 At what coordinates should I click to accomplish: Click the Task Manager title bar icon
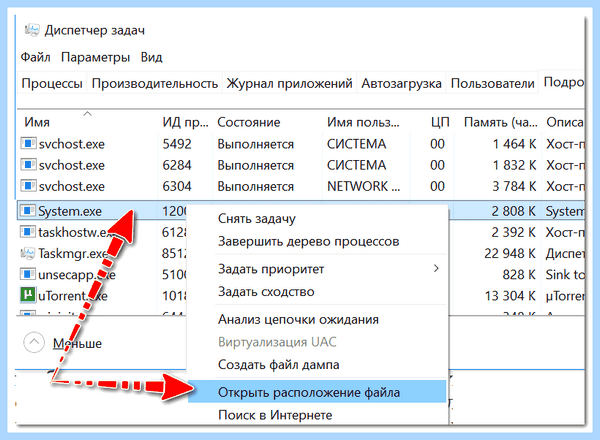[32, 29]
